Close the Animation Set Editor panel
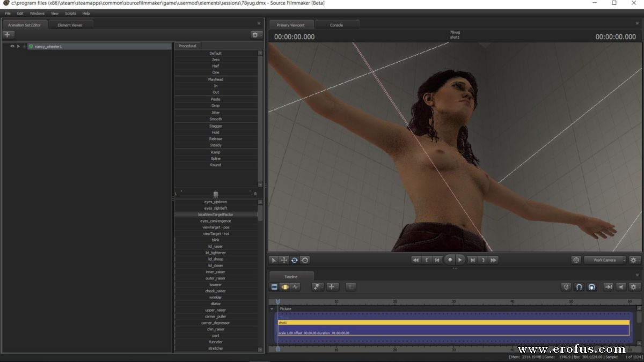 [259, 24]
